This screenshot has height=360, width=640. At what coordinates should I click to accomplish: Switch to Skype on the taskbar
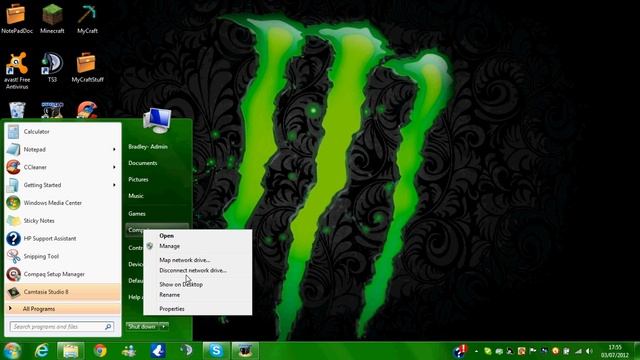(216, 351)
